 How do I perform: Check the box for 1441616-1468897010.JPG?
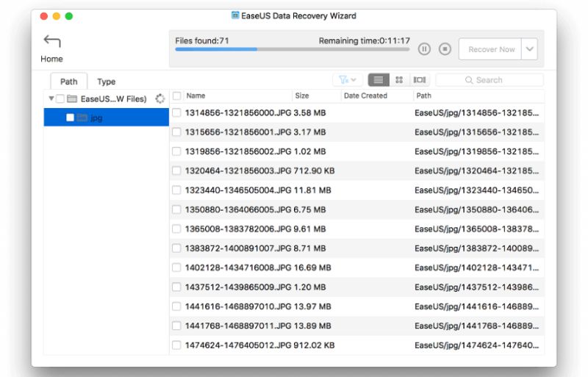point(176,306)
